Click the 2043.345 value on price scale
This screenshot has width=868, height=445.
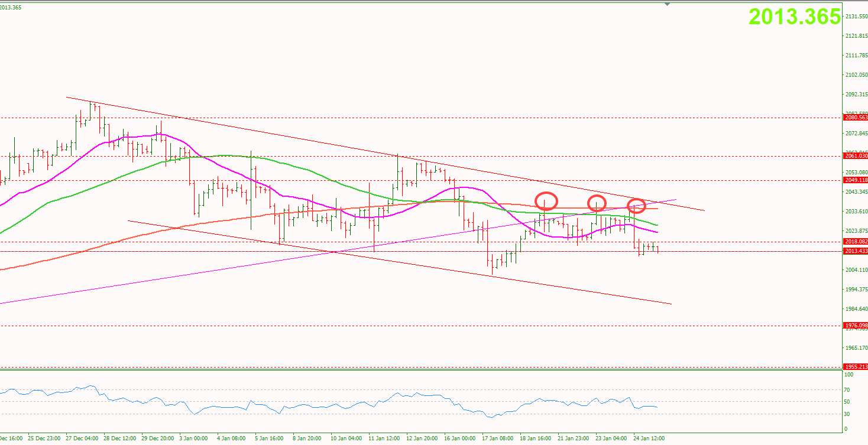(856, 192)
